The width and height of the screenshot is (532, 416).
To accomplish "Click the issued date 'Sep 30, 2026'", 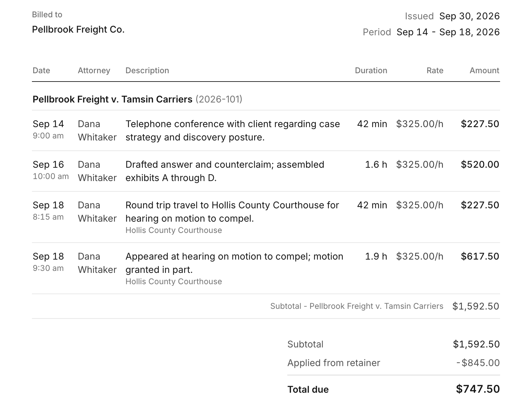I will (x=469, y=16).
